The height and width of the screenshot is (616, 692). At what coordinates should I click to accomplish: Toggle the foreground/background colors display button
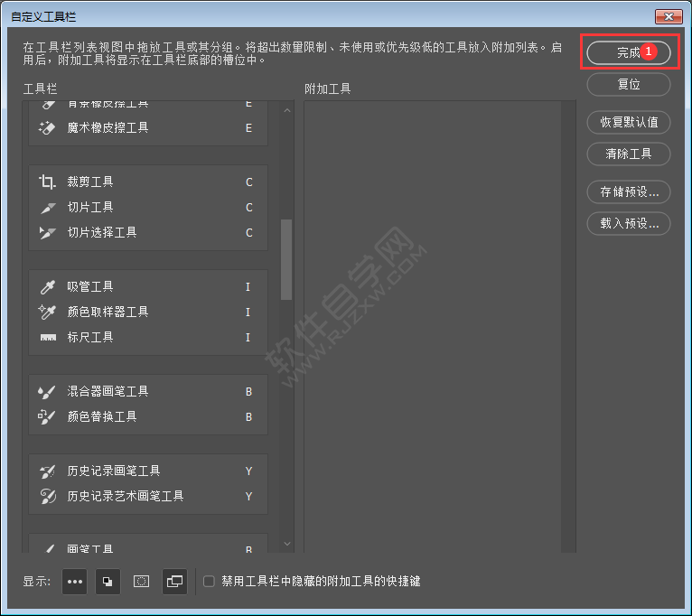[108, 582]
